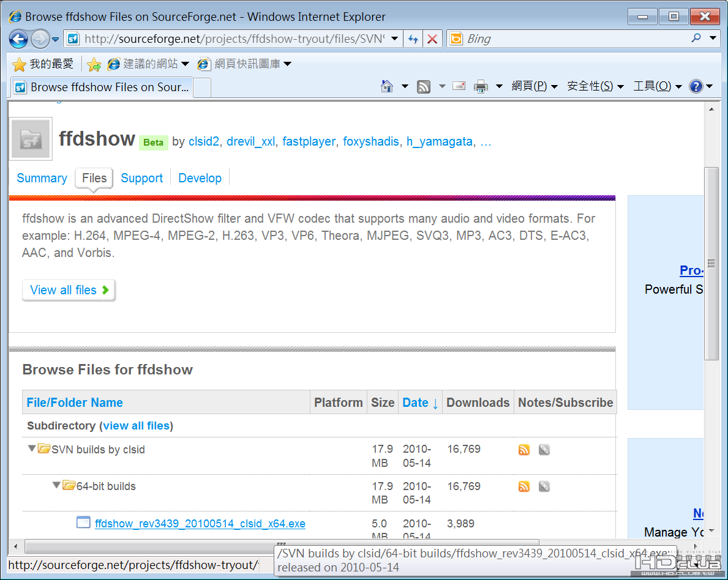Click the horizontal scrollbar left arrow
This screenshot has height=580, width=728.
coord(16,546)
